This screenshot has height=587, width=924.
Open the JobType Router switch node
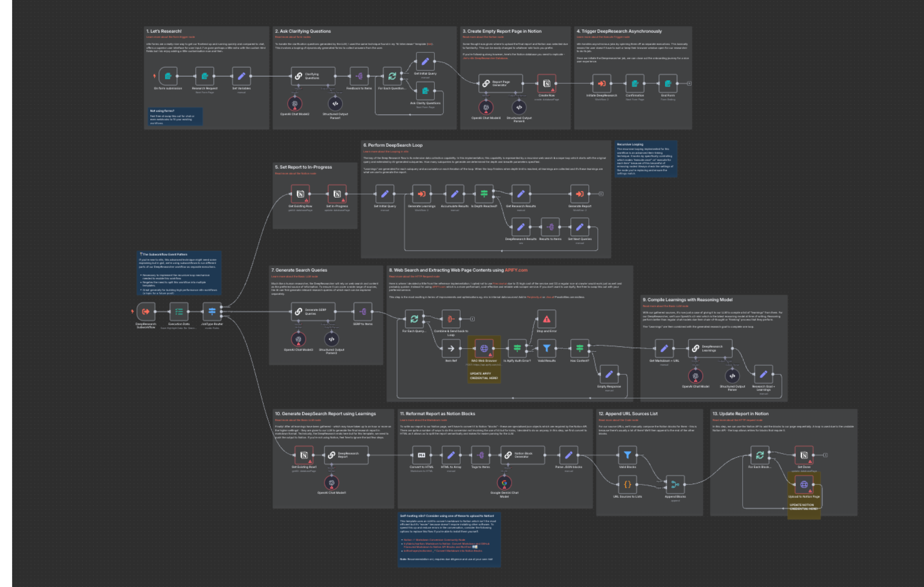click(212, 311)
